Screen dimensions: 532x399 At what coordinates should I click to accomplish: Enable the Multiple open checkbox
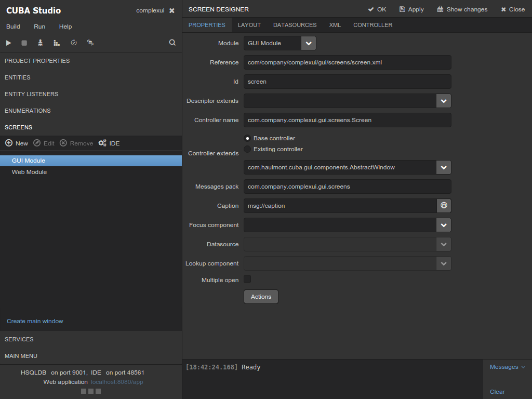pyautogui.click(x=247, y=280)
